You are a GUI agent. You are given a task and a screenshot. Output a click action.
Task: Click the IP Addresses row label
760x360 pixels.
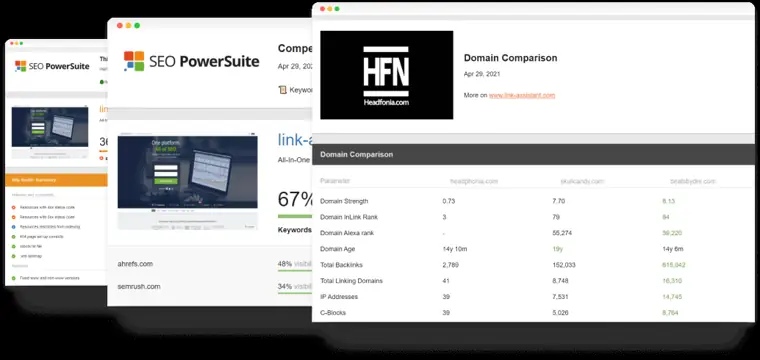coord(339,297)
